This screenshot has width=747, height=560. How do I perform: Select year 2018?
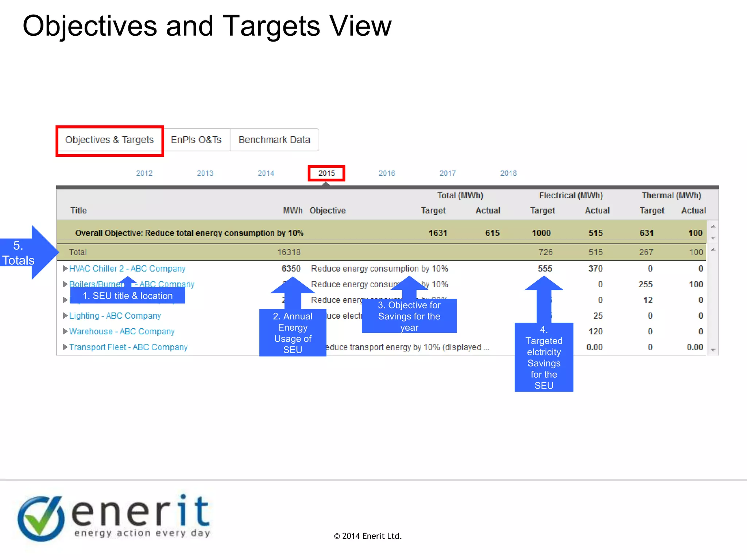pyautogui.click(x=508, y=173)
